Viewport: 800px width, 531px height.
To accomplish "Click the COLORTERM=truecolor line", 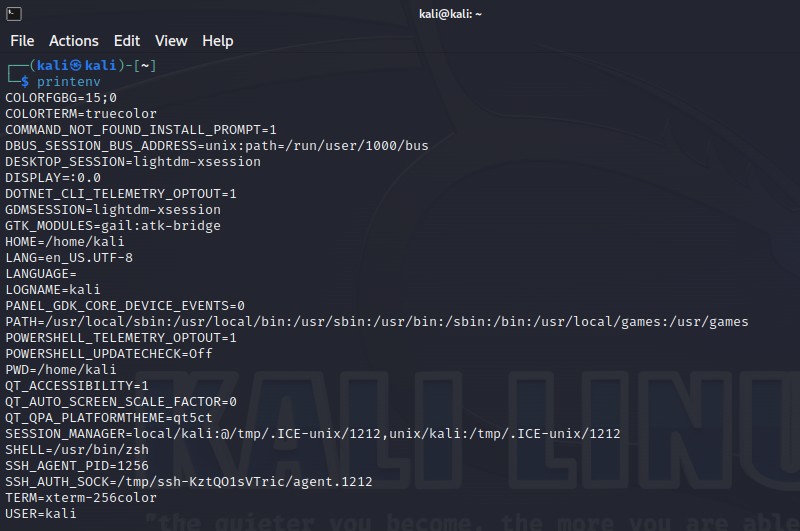I will (x=81, y=113).
